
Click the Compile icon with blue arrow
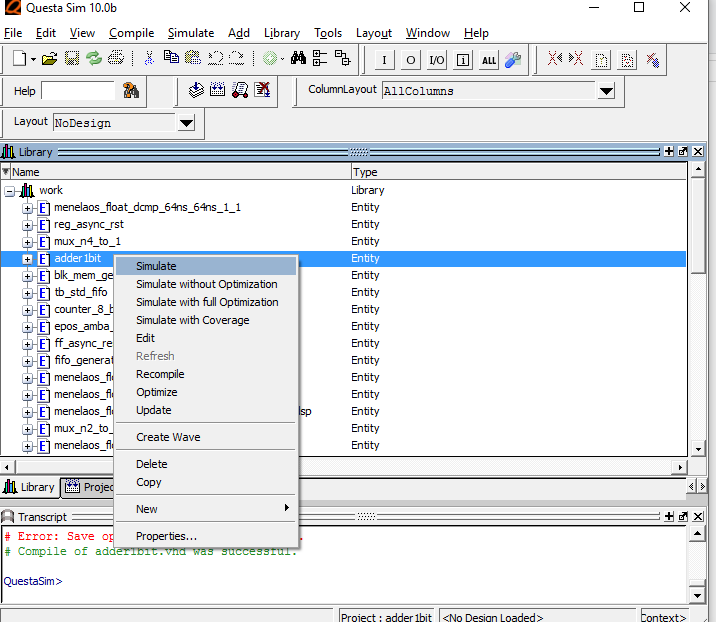[196, 90]
